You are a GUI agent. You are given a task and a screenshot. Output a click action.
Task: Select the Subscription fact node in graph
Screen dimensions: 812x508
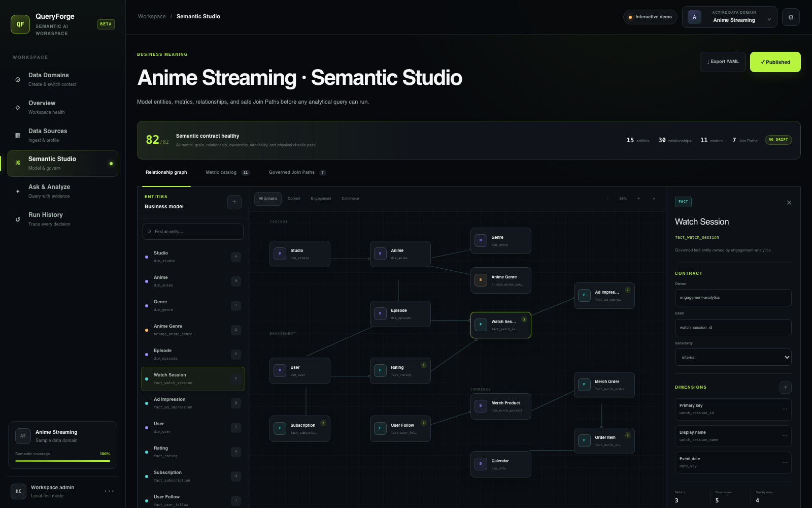coord(300,429)
